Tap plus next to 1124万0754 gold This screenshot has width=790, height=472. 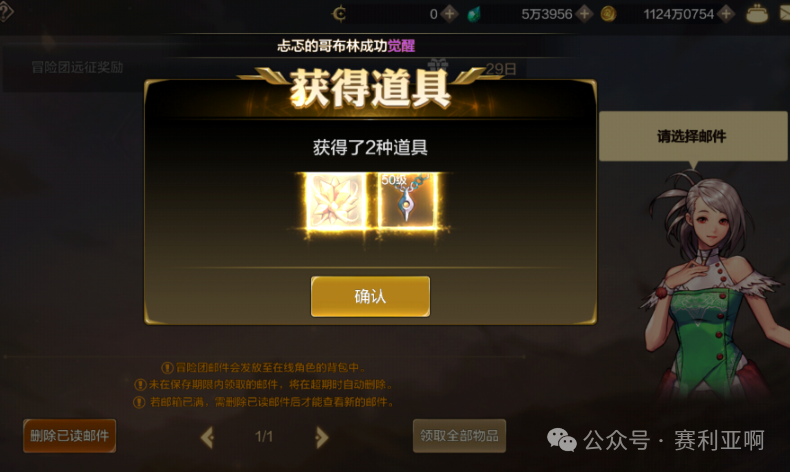[x=726, y=14]
